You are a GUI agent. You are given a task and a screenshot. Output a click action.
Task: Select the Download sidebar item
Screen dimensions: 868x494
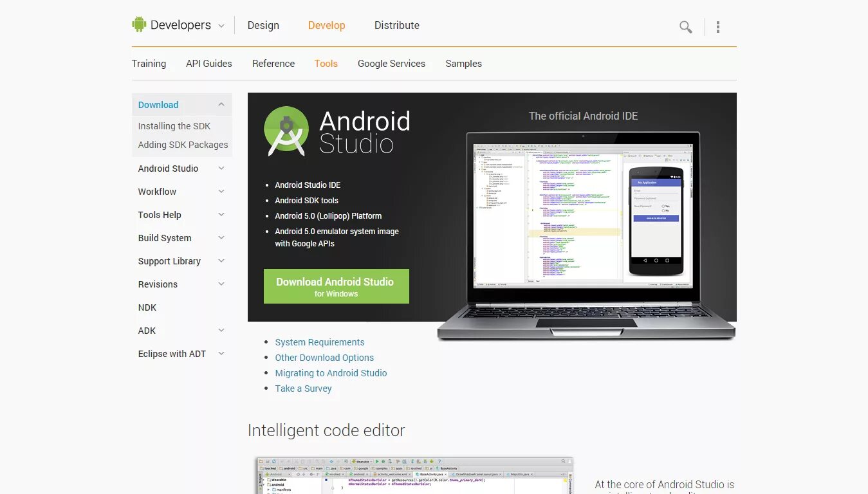(158, 105)
